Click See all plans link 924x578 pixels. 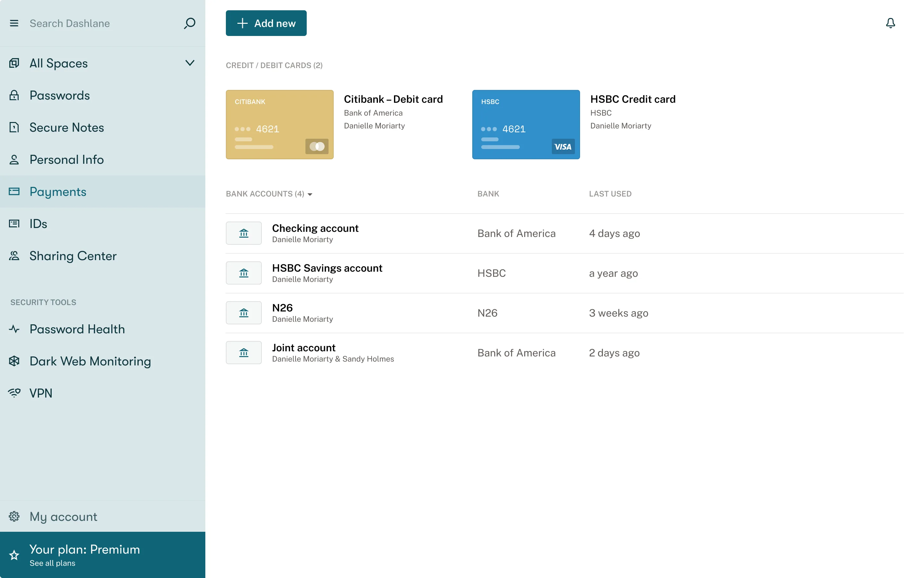52,563
